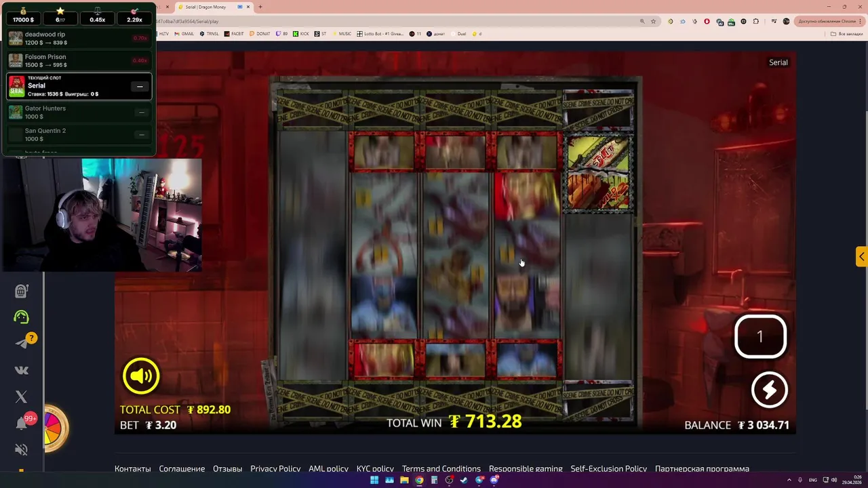868x488 pixels.
Task: Open the Контакты footer link
Action: click(133, 468)
